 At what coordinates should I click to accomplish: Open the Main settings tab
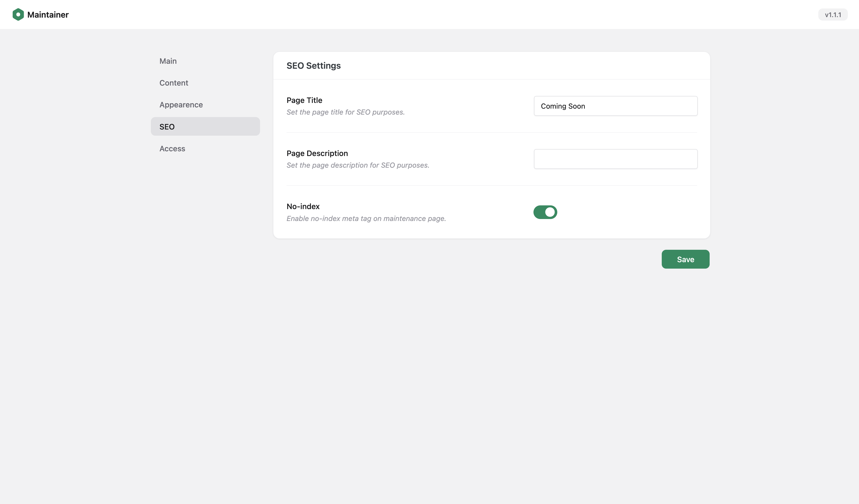[x=168, y=61]
